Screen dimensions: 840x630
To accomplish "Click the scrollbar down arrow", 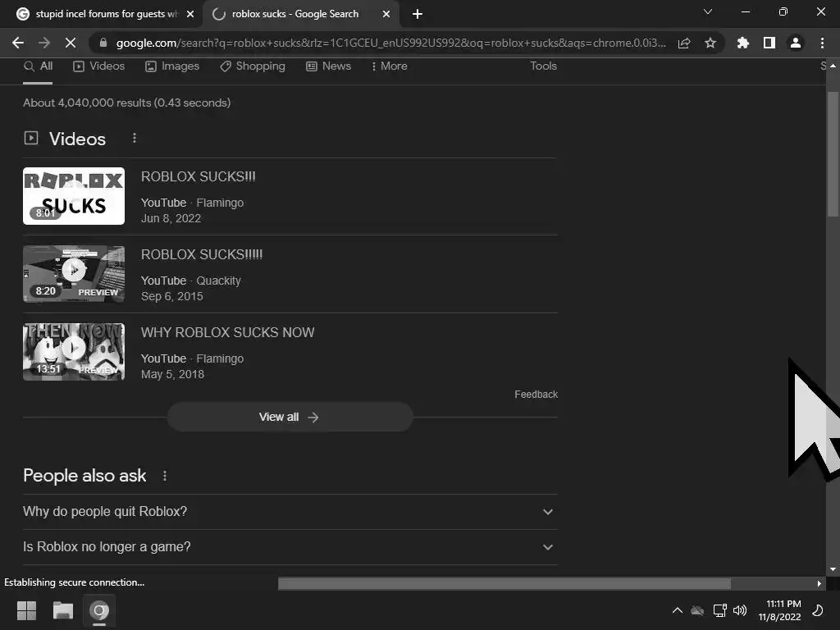I will click(833, 569).
